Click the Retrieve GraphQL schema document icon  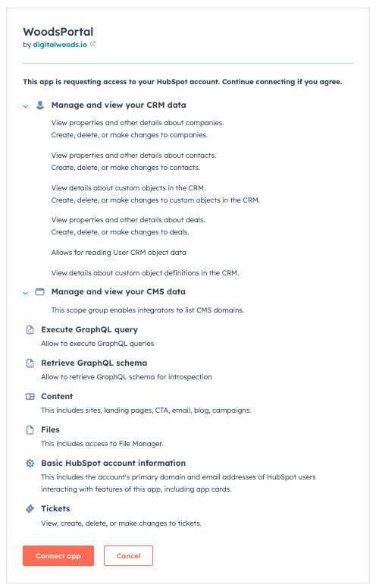30,363
